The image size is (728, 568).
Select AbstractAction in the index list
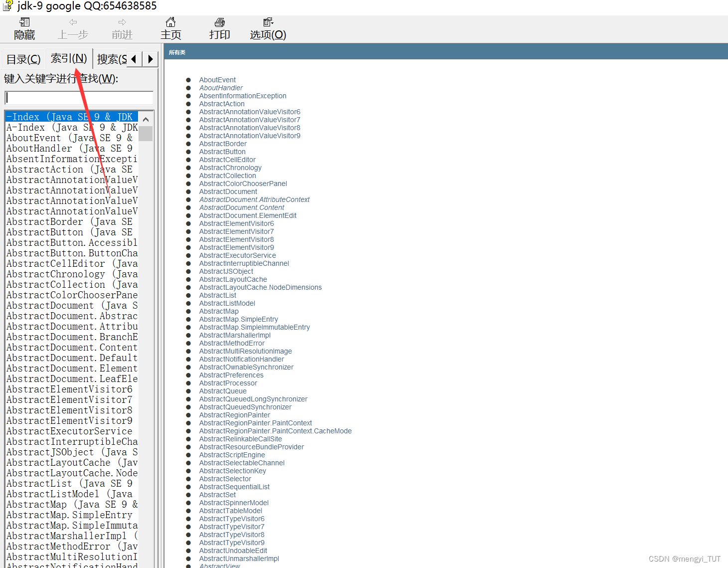[x=72, y=169]
